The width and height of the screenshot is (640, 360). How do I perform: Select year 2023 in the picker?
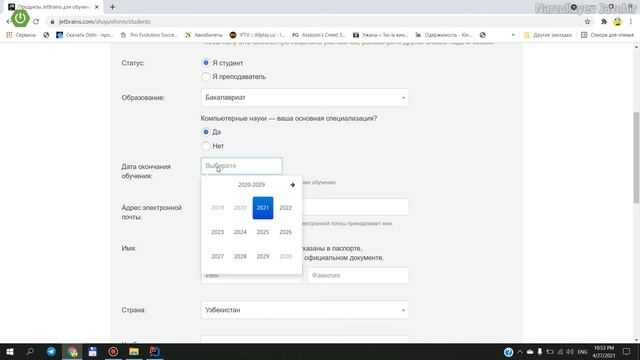click(x=218, y=232)
